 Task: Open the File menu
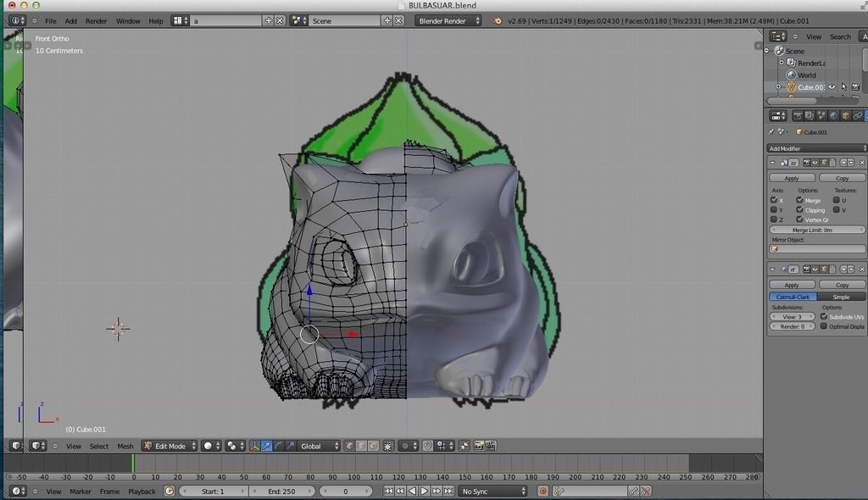[50, 20]
